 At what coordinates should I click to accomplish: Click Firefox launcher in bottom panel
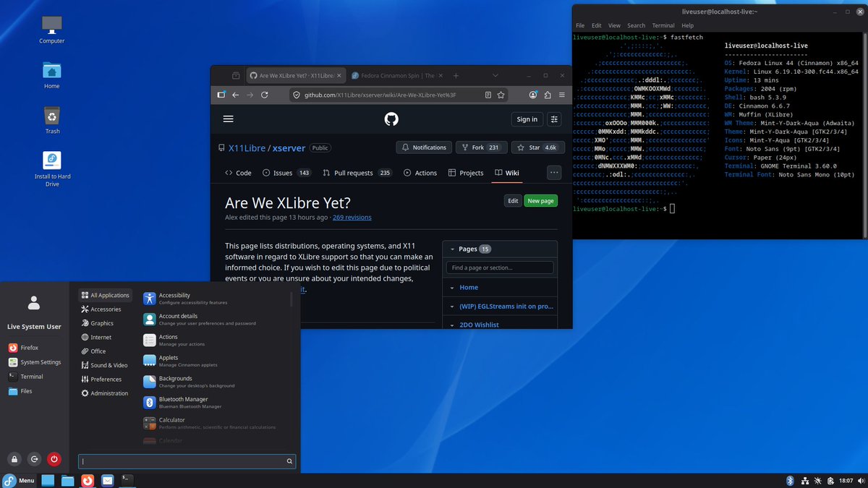coord(88,480)
